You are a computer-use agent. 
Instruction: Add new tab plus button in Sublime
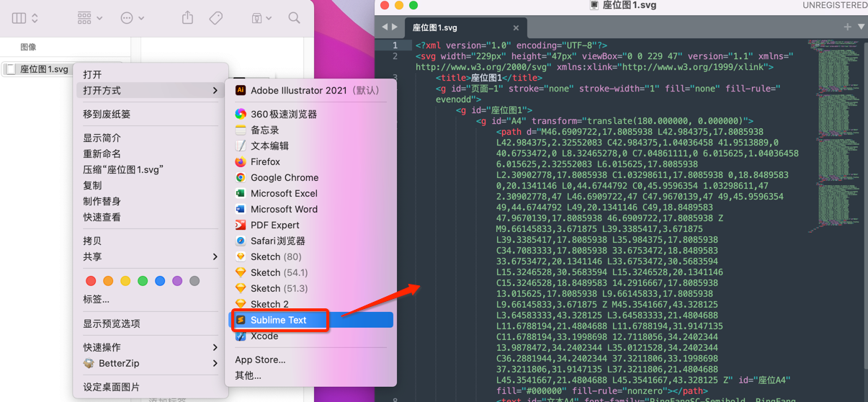pos(847,27)
